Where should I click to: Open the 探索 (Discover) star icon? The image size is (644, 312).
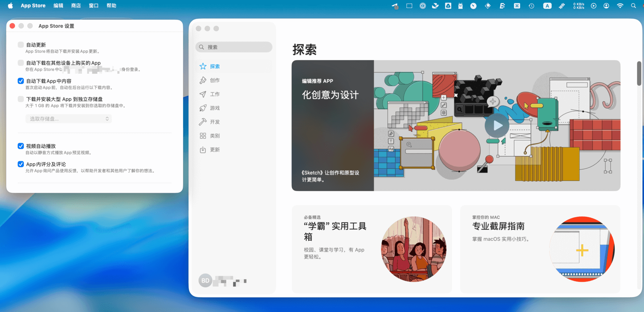(203, 67)
